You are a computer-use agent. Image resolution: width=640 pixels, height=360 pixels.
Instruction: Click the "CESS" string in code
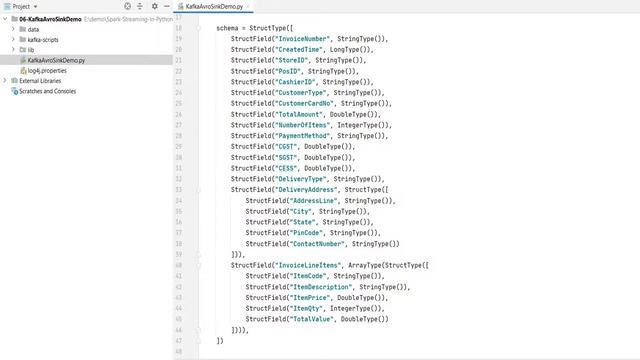tap(286, 168)
